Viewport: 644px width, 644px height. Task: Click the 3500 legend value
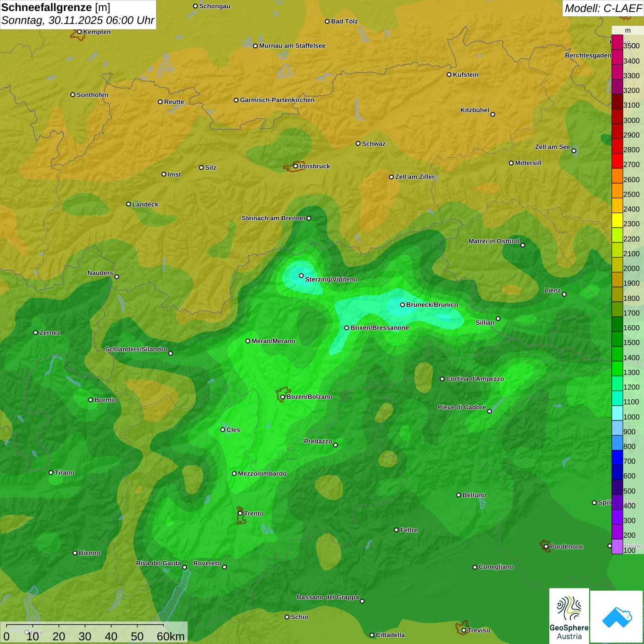pyautogui.click(x=631, y=46)
